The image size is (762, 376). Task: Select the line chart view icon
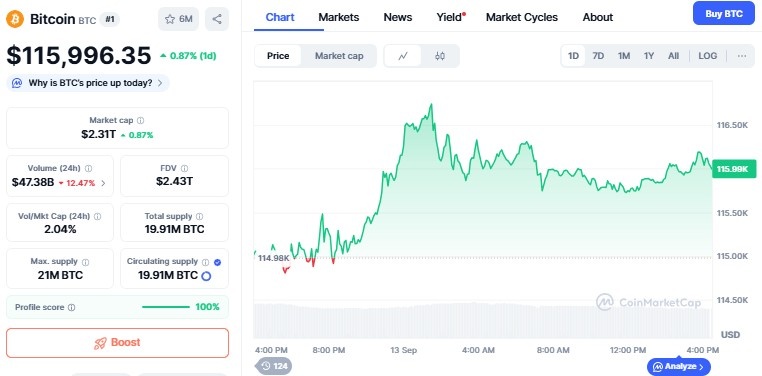tap(402, 56)
